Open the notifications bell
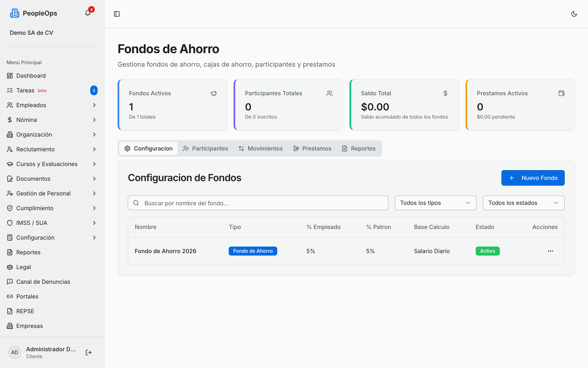The height and width of the screenshot is (368, 588). coord(88,13)
